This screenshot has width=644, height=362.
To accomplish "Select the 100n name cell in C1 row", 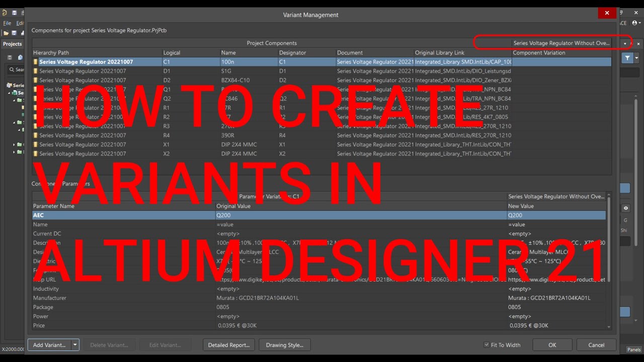I will click(x=249, y=62).
